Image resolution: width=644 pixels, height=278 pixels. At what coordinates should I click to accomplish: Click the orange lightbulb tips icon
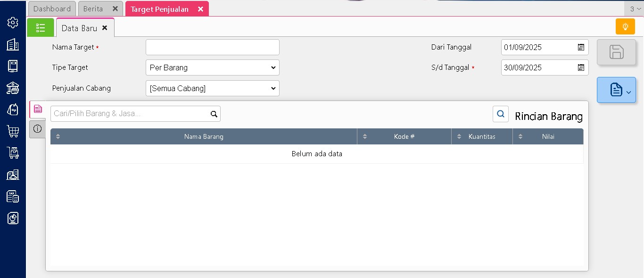625,26
